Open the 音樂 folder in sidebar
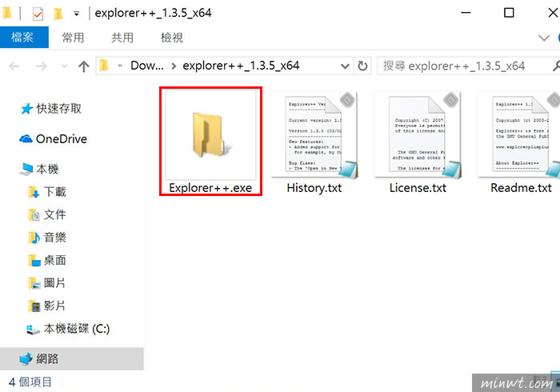Screen dimensions: 560x392 coord(47,238)
